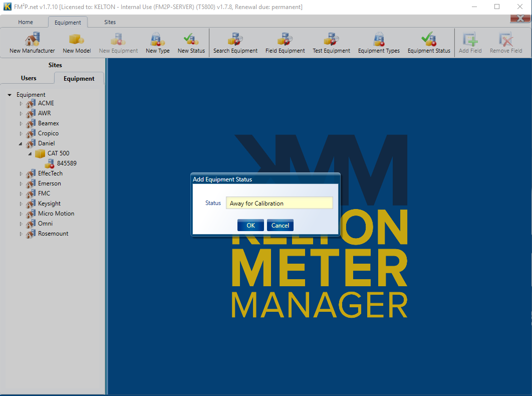Click the ACME manufacturer icon in tree
This screenshot has width=532, height=396.
[31, 103]
